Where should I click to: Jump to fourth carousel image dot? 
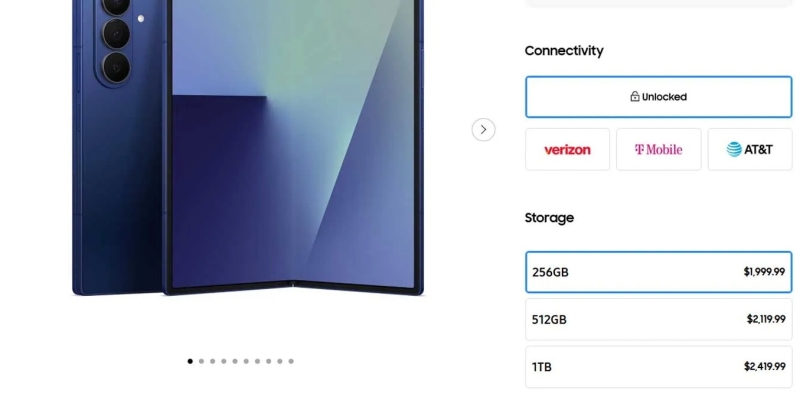223,361
